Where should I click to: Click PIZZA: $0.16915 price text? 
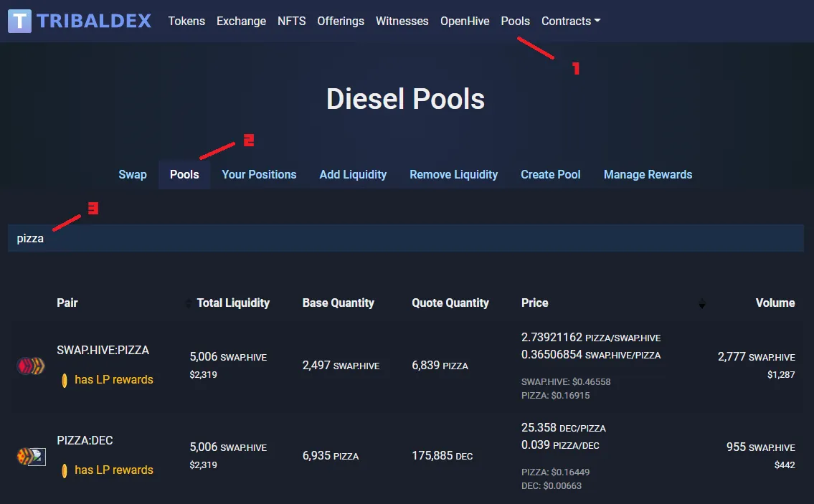click(x=556, y=395)
